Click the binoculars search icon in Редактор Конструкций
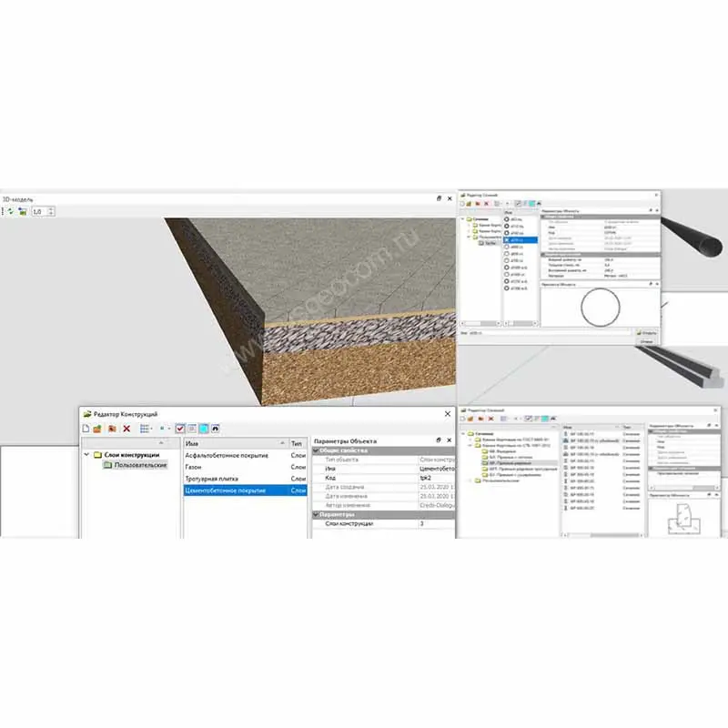 (216, 428)
